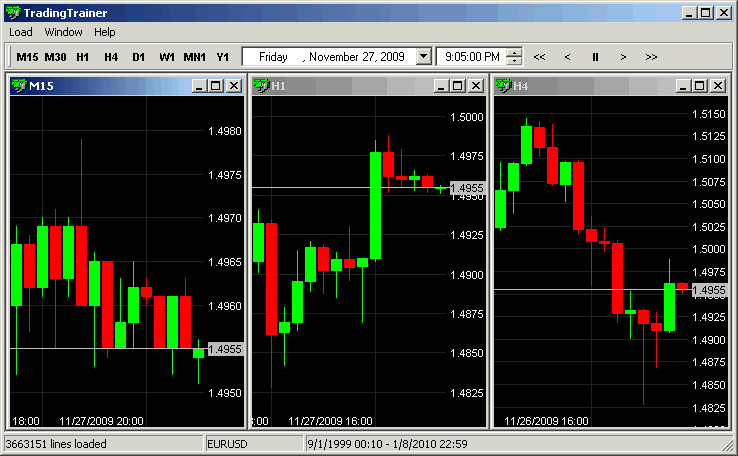The image size is (738, 456).
Task: Click the H4 chart window icon
Action: pos(504,86)
